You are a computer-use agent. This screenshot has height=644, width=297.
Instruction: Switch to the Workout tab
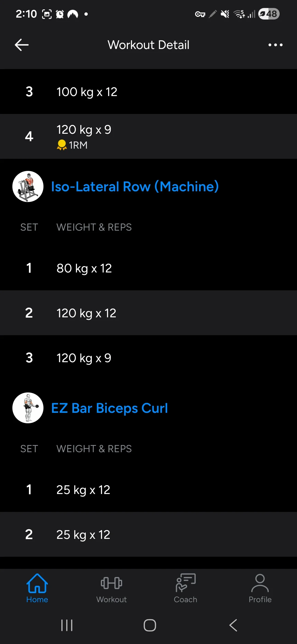pos(111,588)
